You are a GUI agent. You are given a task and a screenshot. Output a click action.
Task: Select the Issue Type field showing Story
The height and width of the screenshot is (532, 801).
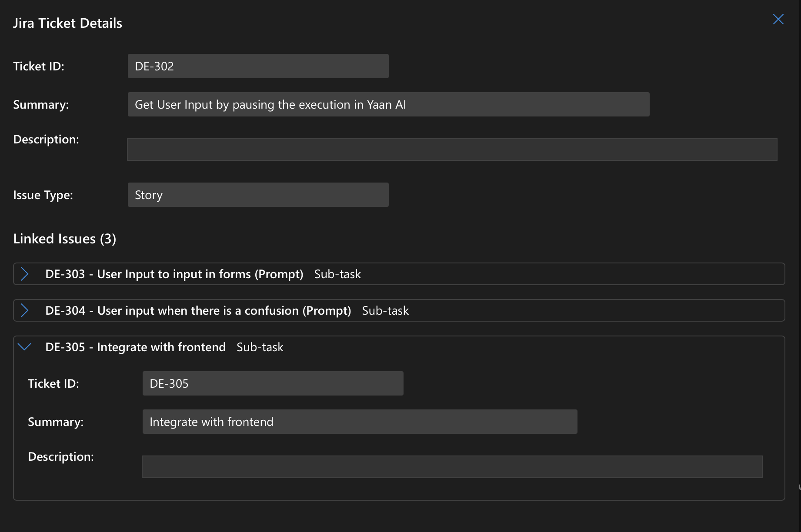(258, 195)
